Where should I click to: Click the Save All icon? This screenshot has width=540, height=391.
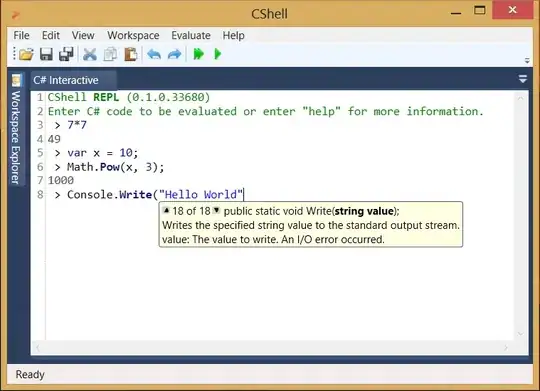66,54
